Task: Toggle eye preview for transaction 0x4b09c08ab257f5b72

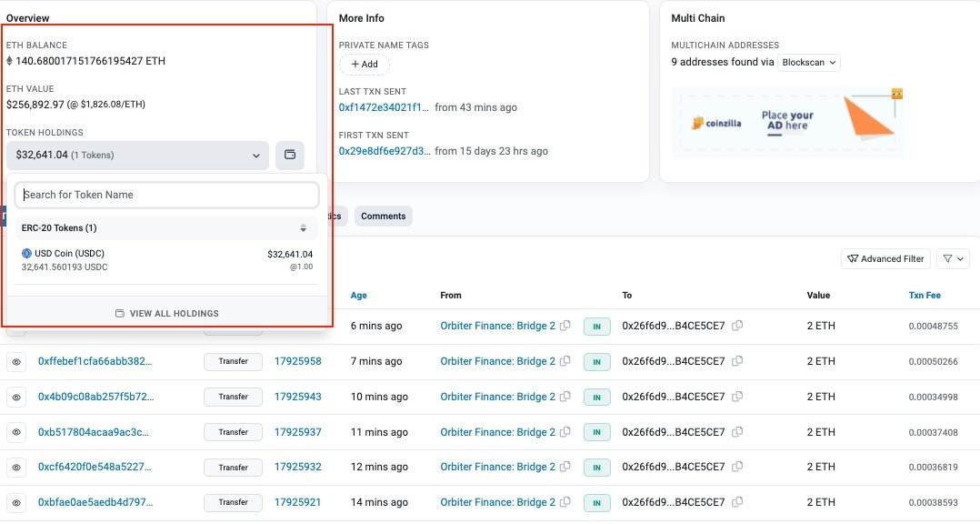Action: [x=16, y=397]
